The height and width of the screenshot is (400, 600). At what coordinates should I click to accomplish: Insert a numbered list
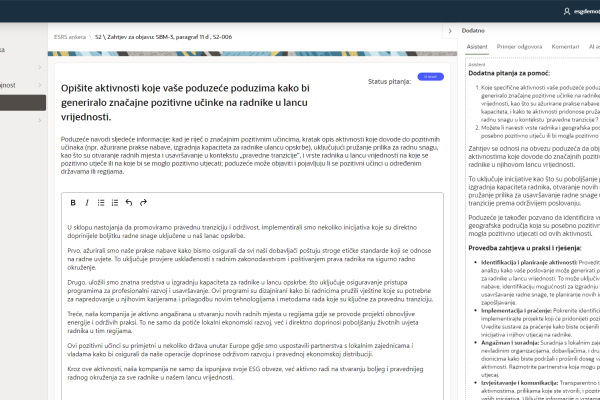click(115, 202)
